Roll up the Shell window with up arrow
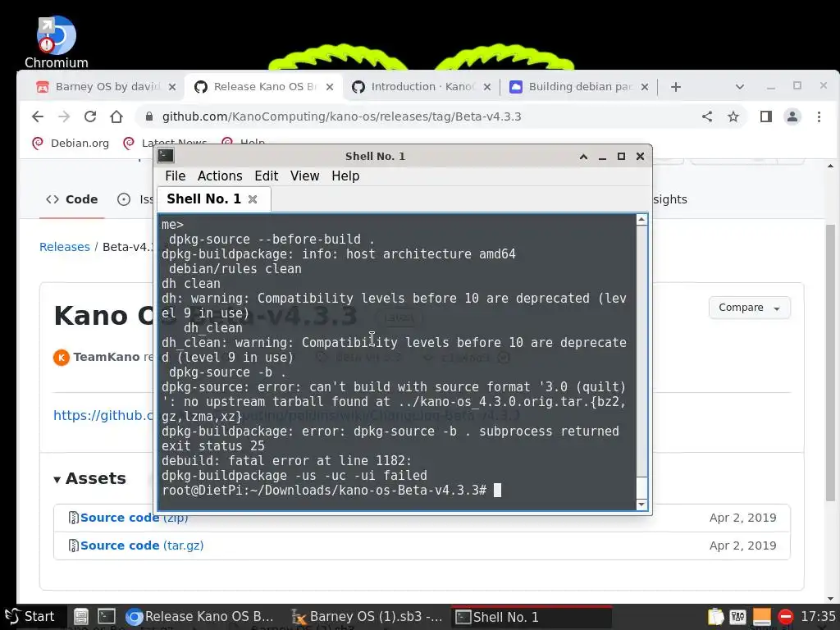840x630 pixels. click(x=583, y=157)
